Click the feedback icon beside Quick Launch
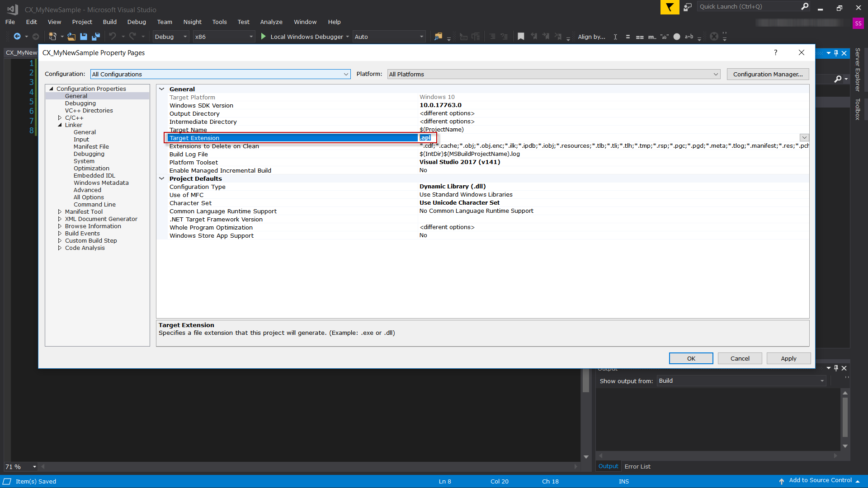 click(688, 7)
